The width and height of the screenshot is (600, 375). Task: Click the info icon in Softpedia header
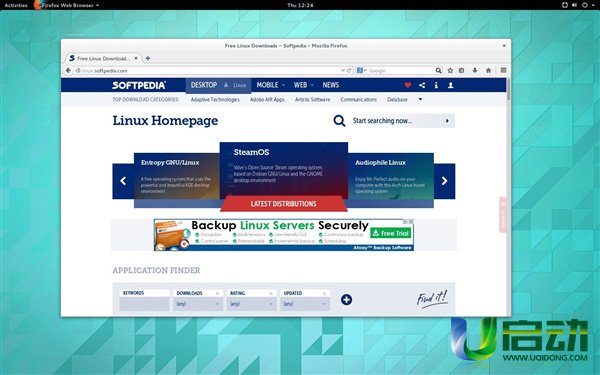point(436,85)
